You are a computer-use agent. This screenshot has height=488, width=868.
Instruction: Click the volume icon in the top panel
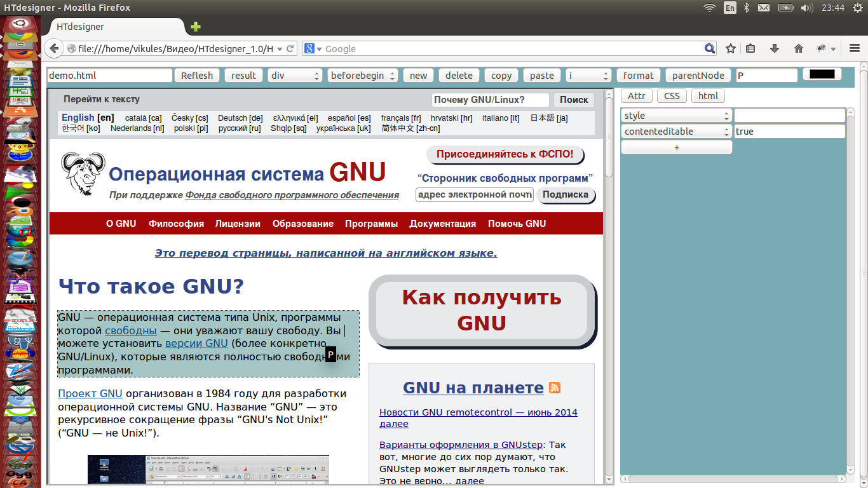pyautogui.click(x=806, y=8)
